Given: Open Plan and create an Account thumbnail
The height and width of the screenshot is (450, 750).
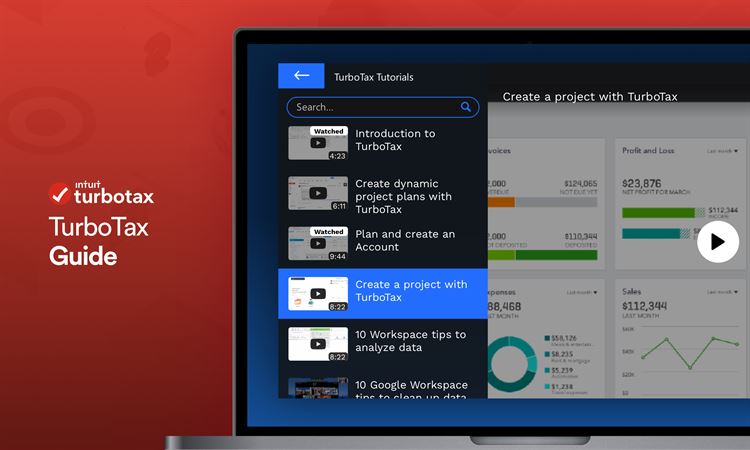Looking at the screenshot, I should coord(318,243).
